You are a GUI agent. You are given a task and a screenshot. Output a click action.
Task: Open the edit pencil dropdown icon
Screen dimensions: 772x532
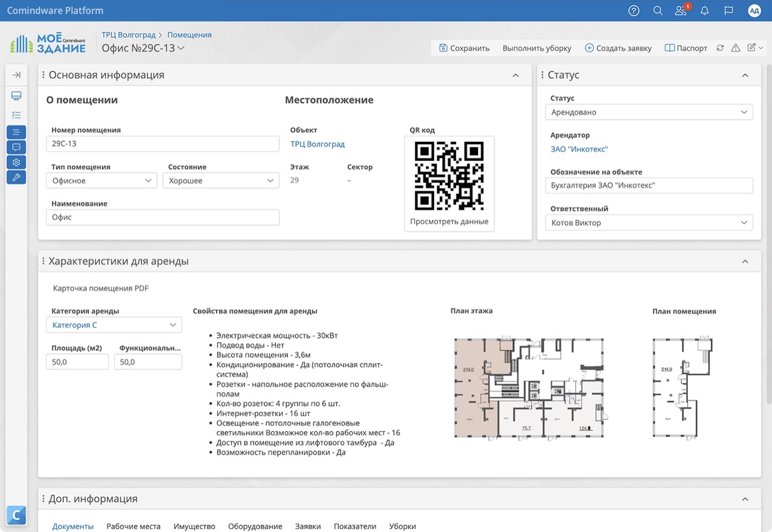[x=755, y=48]
